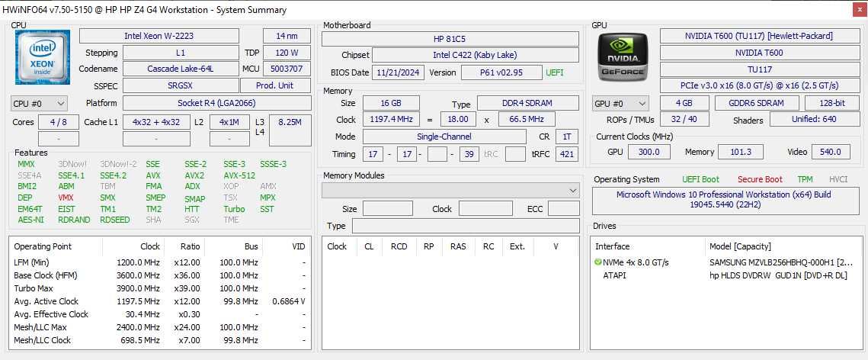868x360 pixels.
Task: Click the P61 v02.95 BIOS version
Action: pos(501,72)
